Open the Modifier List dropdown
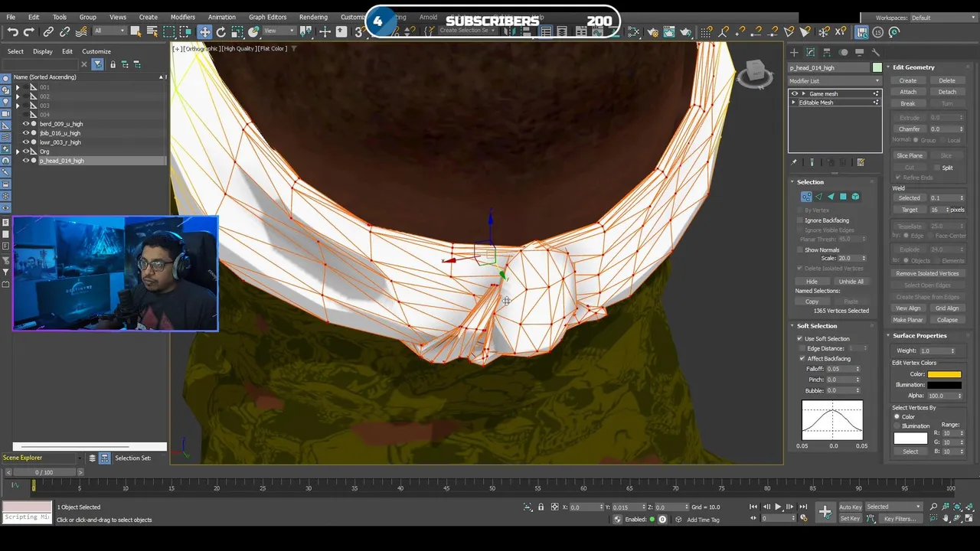The image size is (980, 551). [835, 81]
